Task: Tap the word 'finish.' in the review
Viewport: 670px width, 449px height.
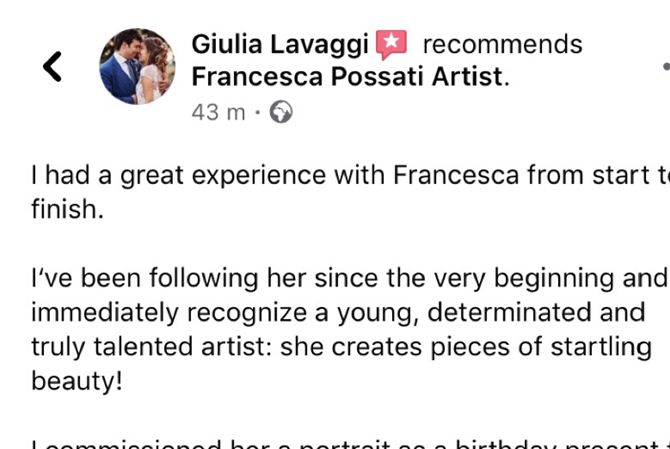Action: pyautogui.click(x=68, y=209)
